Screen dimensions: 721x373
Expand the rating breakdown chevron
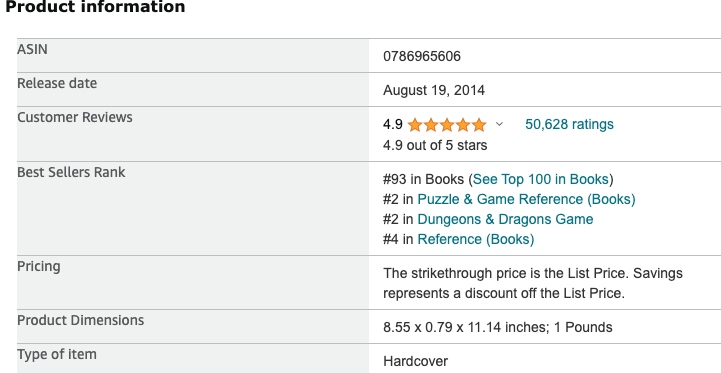tap(499, 124)
